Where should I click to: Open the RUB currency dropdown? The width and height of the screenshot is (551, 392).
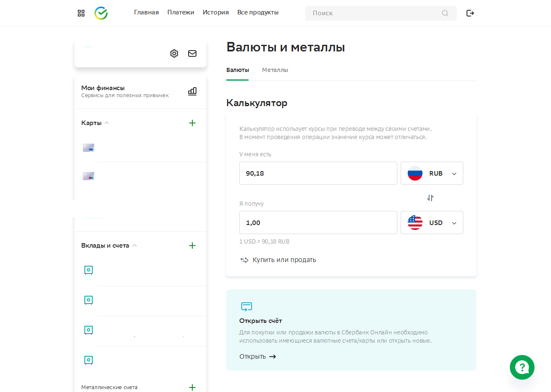tap(432, 173)
